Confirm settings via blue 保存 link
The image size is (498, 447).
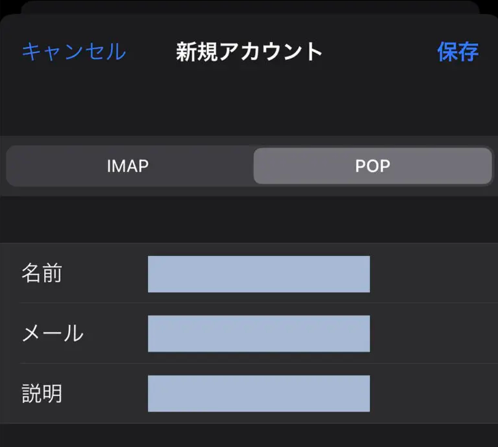click(458, 52)
